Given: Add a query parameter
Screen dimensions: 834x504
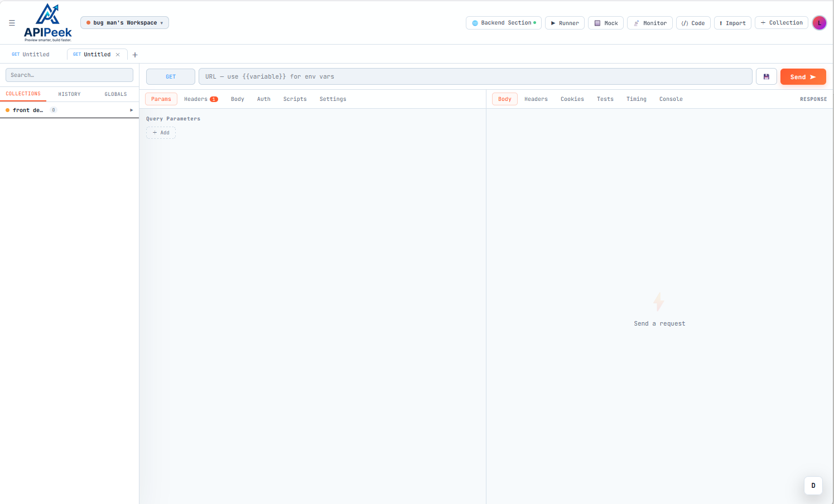Looking at the screenshot, I should coord(161,133).
